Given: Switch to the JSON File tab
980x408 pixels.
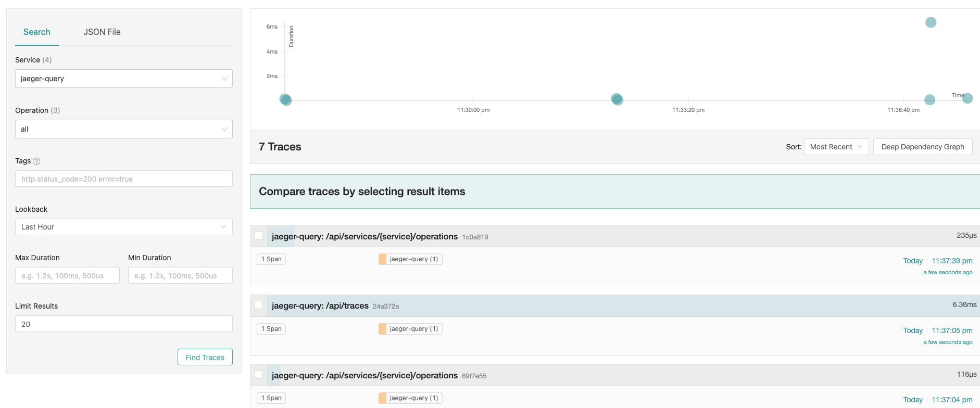Looking at the screenshot, I should pos(102,32).
